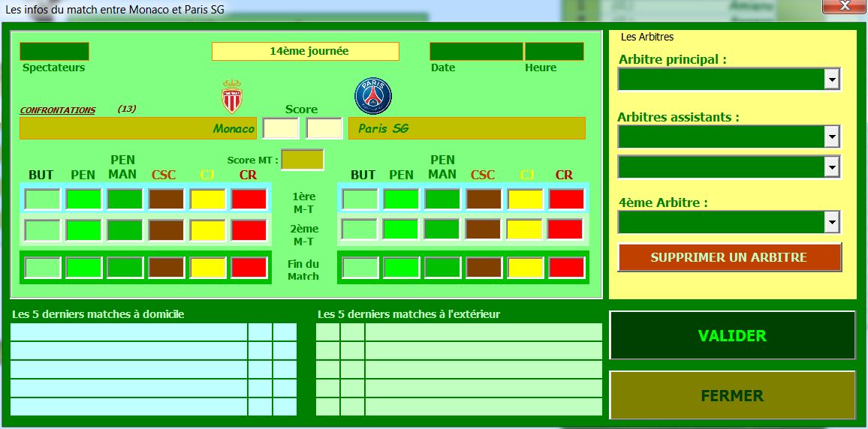The image size is (868, 429).
Task: Select last row of extérieur matches list
Action: [x=459, y=407]
